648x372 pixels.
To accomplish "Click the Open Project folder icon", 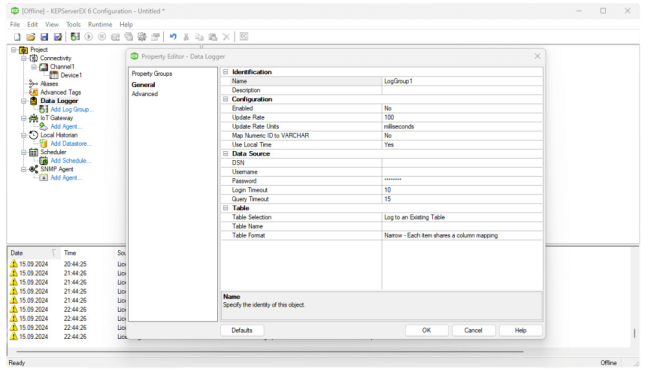I will pos(31,37).
